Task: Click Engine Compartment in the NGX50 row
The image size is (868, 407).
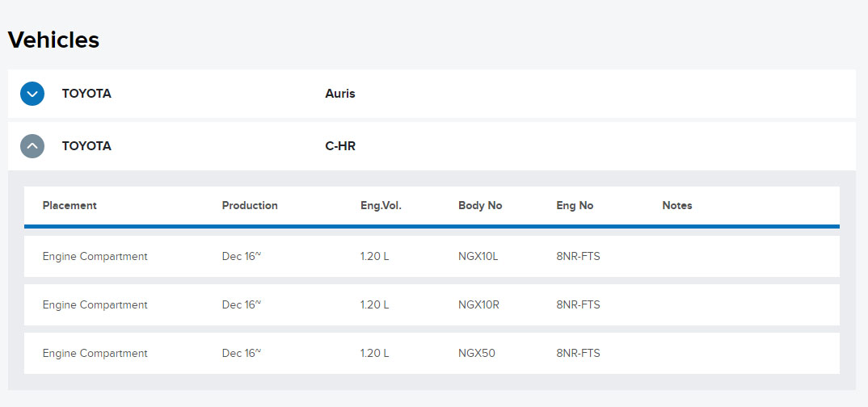Action: pos(95,353)
